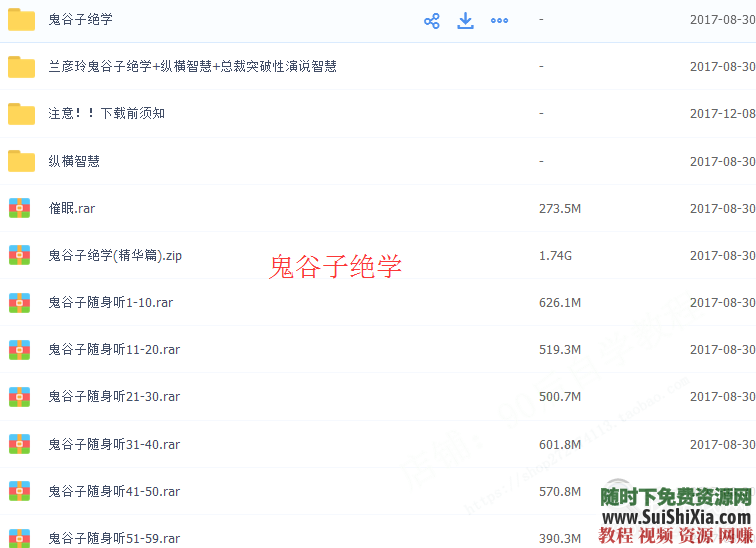Select file 鬼谷子随身听51-59.rar
The image size is (756, 548).
[114, 538]
